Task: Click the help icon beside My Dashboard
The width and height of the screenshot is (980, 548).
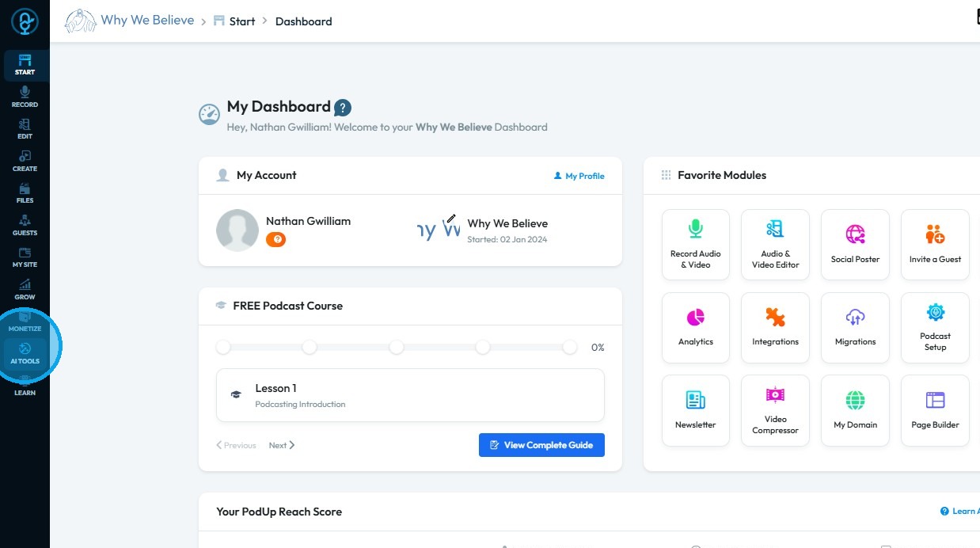Action: coord(343,108)
